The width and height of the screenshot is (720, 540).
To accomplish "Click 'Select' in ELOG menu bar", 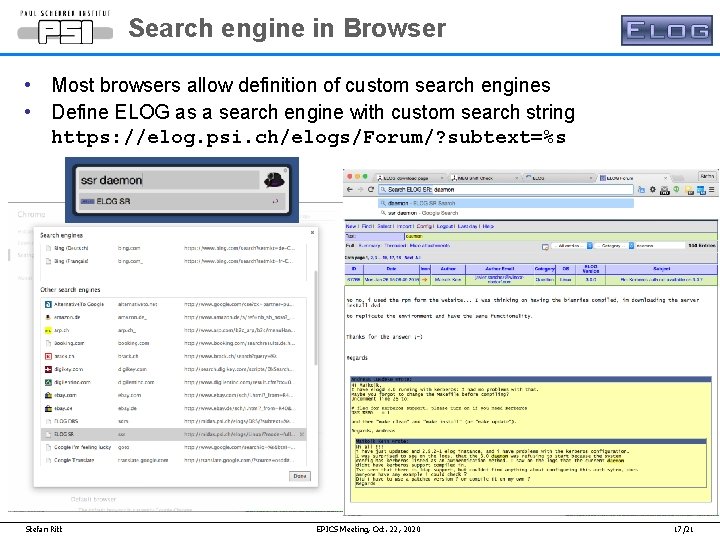I will [384, 226].
